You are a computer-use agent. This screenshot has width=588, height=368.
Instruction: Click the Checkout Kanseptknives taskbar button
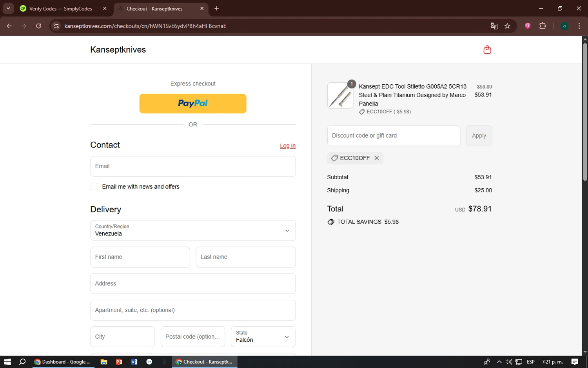coord(205,362)
